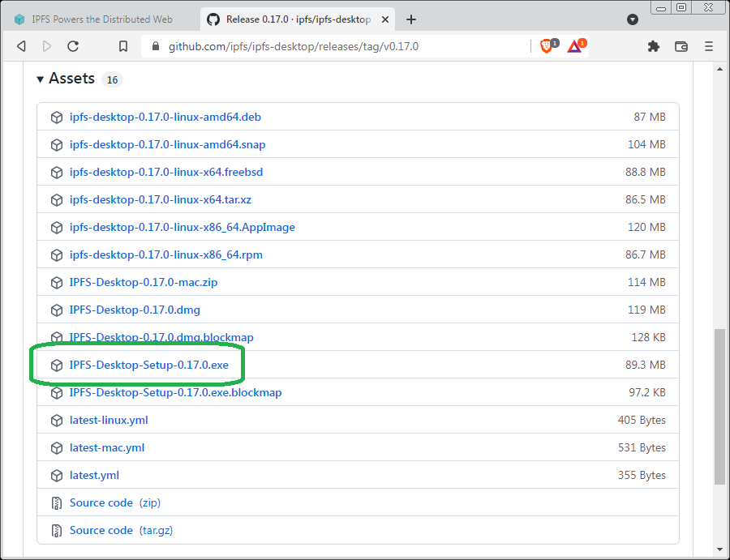Viewport: 730px width, 560px height.
Task: Download IPFS-Desktop-Setup-0.17.0.exe.blockmap
Action: click(x=175, y=392)
